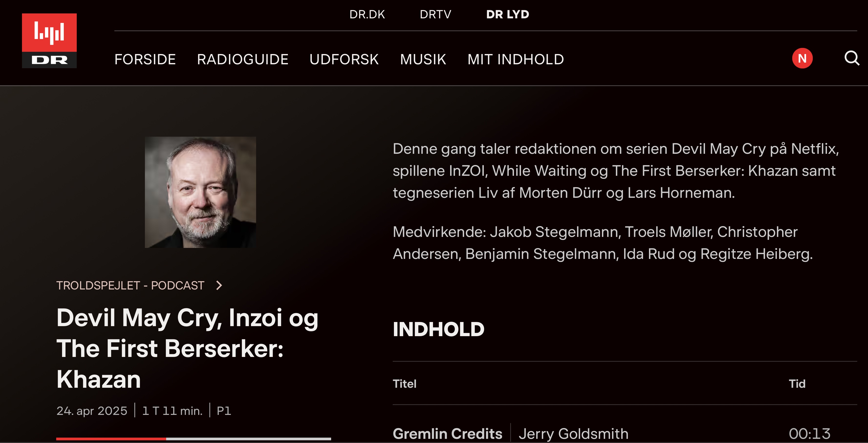Click the episode title Devil May Cry heading
Viewport: 868px width, 443px height.
[187, 348]
